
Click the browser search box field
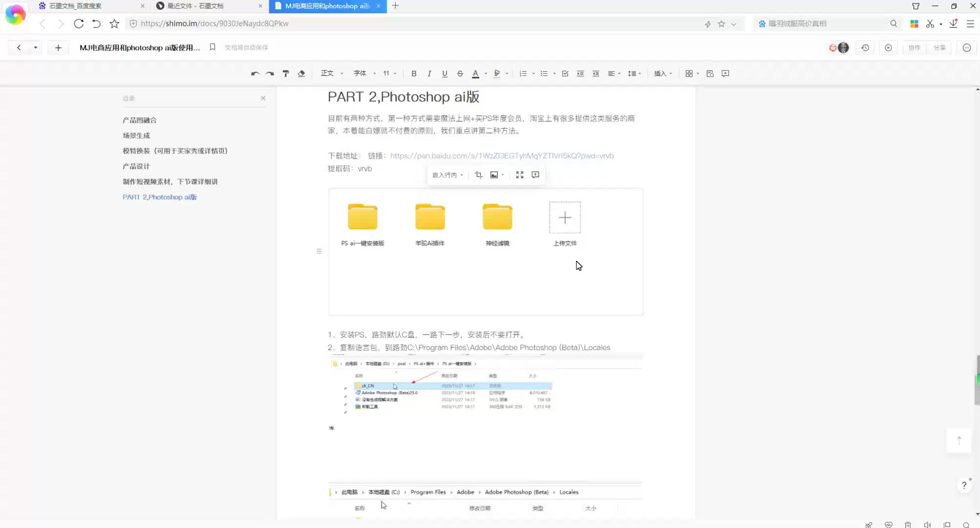tap(826, 23)
